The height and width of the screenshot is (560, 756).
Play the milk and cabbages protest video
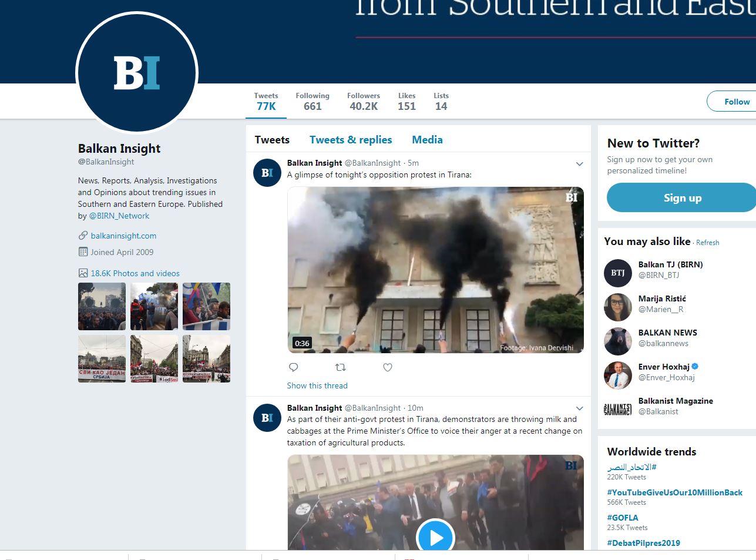tap(435, 537)
